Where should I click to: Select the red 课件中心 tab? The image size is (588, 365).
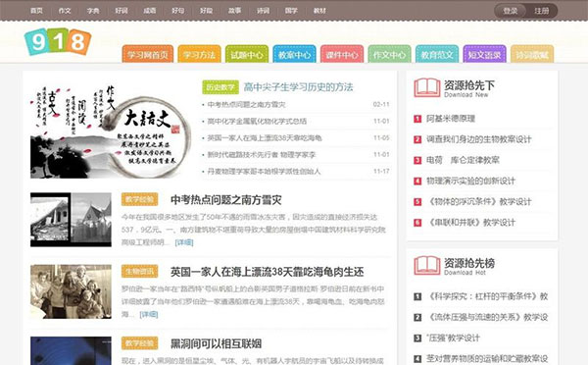click(x=342, y=54)
